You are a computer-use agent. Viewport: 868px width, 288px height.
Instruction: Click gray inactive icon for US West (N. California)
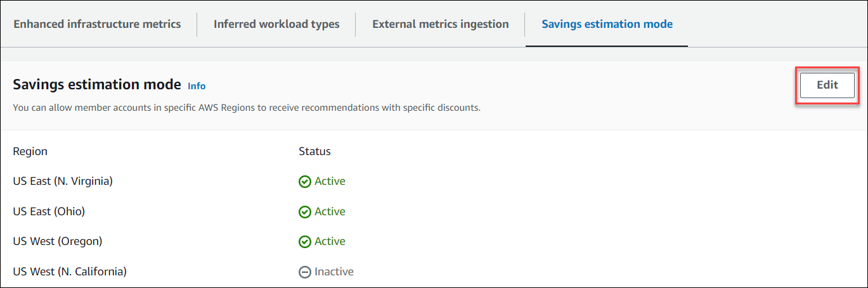click(x=305, y=272)
